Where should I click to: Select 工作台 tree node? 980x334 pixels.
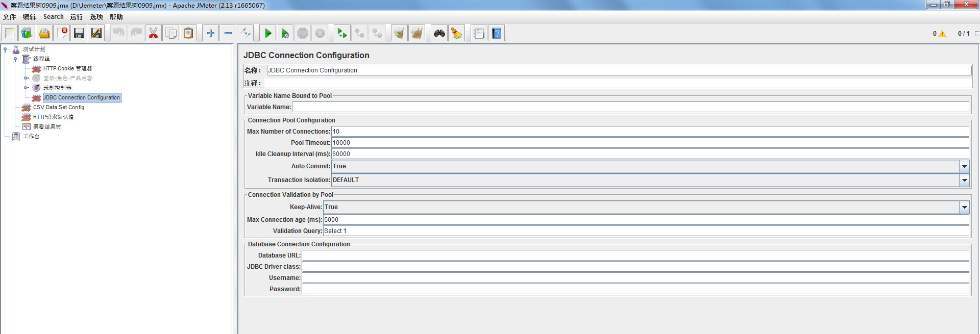point(31,136)
